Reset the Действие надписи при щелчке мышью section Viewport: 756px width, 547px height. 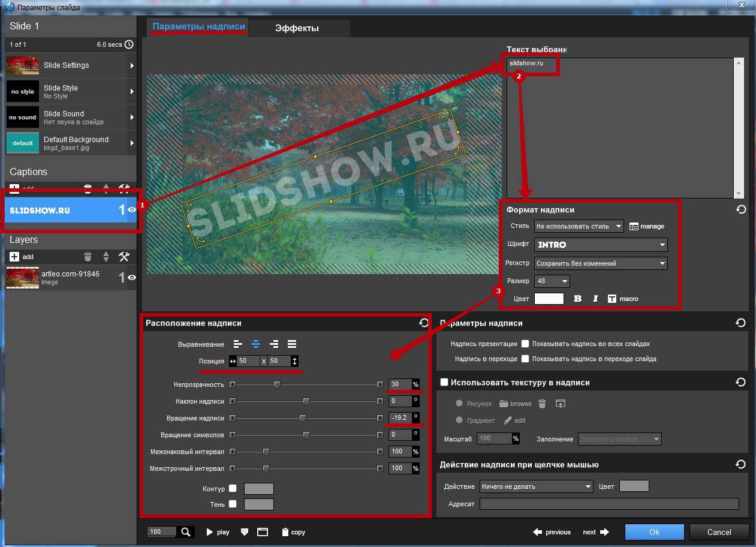[741, 464]
